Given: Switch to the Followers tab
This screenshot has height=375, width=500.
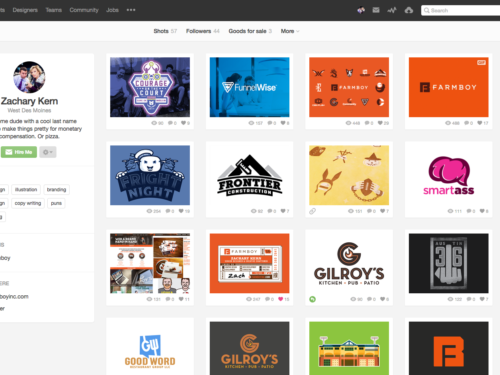Looking at the screenshot, I should click(203, 31).
